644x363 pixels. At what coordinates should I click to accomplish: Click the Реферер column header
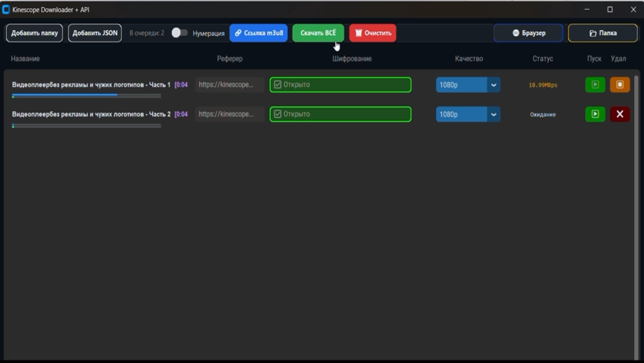[x=229, y=59]
